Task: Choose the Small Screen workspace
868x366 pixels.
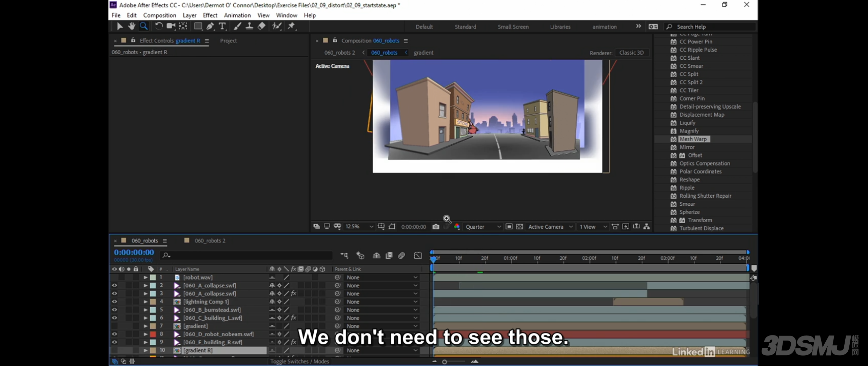Action: pos(513,27)
